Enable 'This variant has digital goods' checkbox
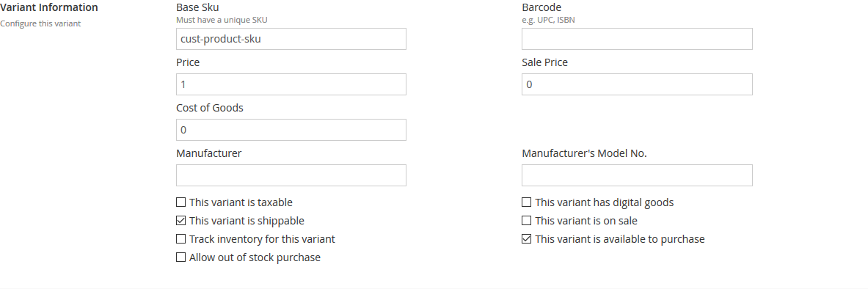Screen dimensions: 868x289 point(526,202)
